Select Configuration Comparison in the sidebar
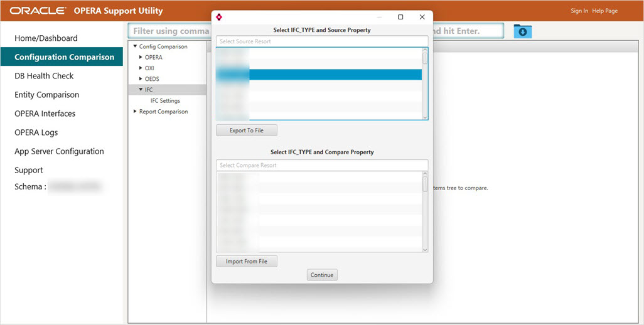This screenshot has height=325, width=644. [62, 56]
